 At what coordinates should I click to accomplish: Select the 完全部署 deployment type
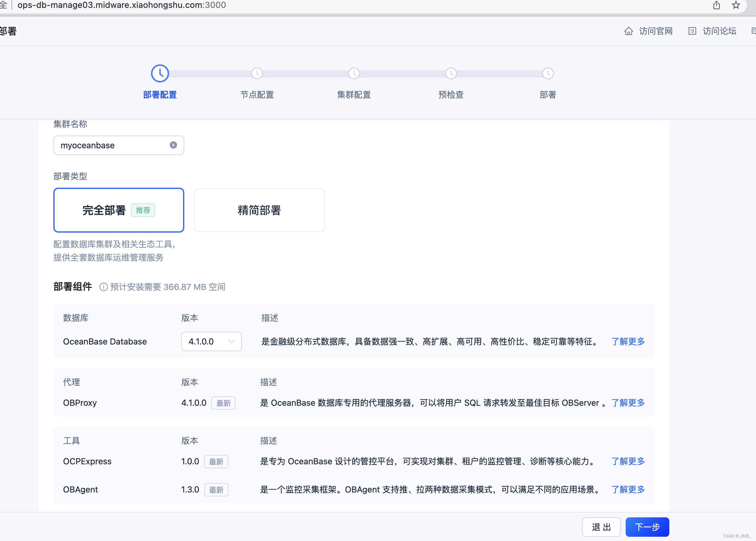tap(119, 210)
